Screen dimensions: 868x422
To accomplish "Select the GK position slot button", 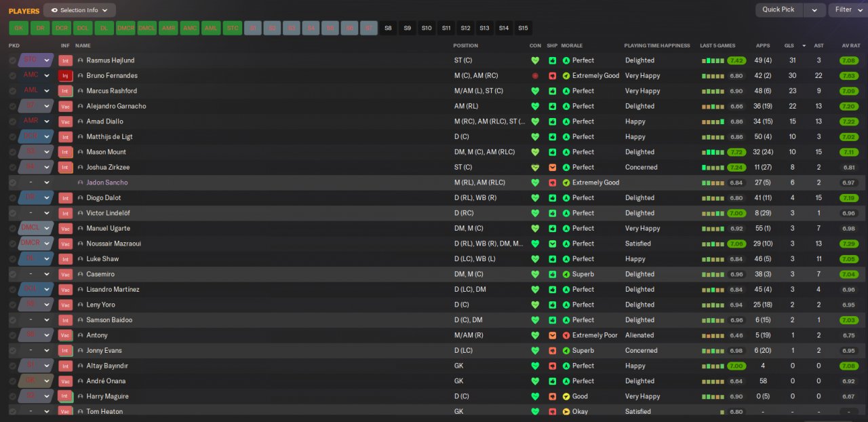I will point(18,28).
